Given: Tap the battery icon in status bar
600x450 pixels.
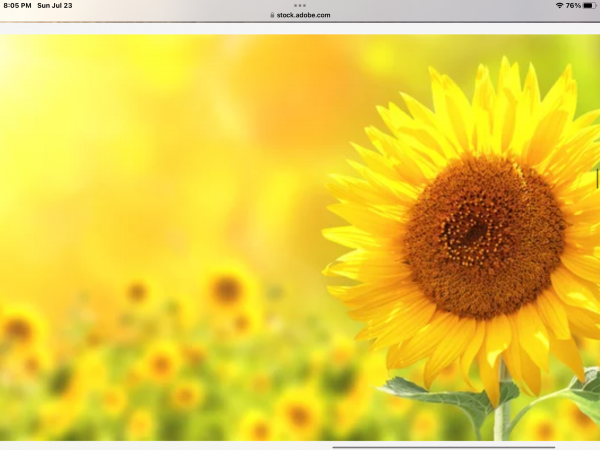Looking at the screenshot, I should pyautogui.click(x=589, y=6).
